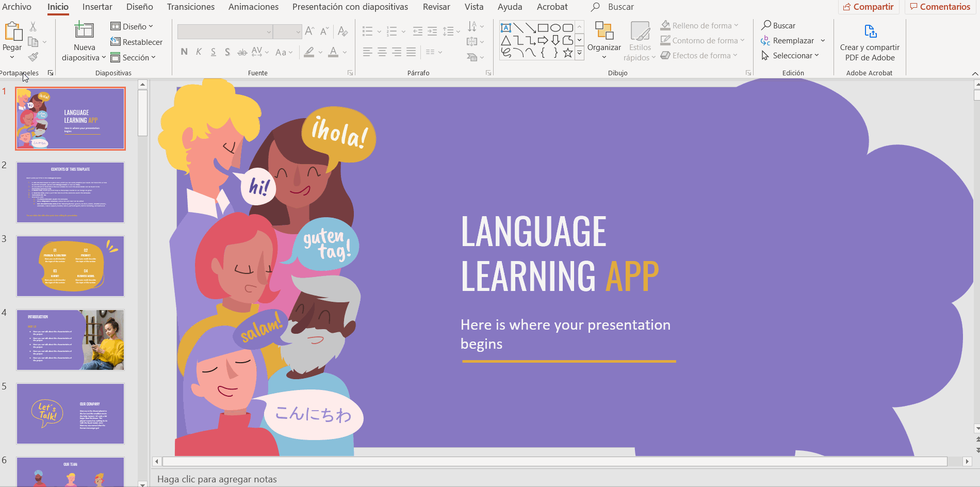Click Buscar in Edición group
This screenshot has height=487, width=980.
pyautogui.click(x=778, y=25)
